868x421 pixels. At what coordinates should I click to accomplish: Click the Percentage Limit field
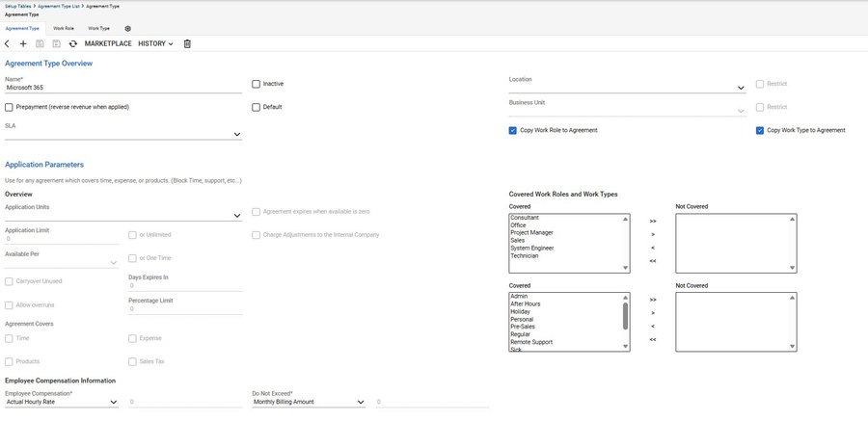coord(185,309)
